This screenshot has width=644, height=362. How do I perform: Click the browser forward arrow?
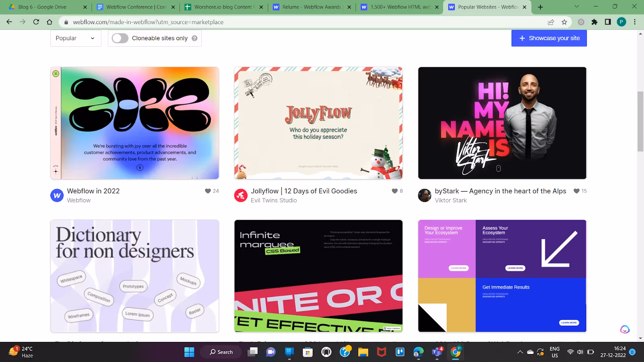point(23,22)
